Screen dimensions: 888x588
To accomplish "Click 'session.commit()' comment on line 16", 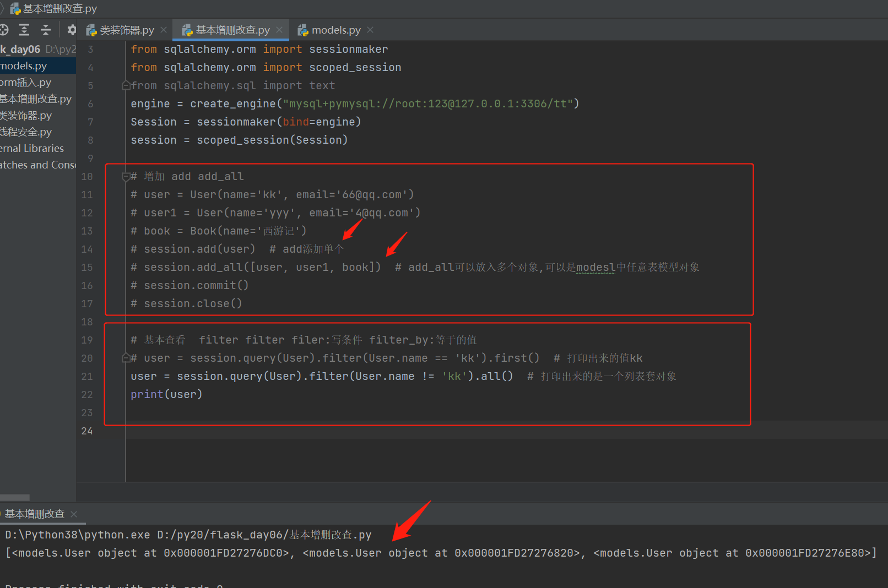I will coord(196,286).
